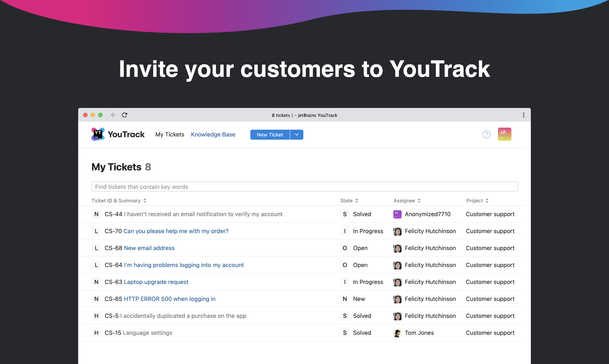Click the O state badge for CS-64
Viewport: 609px width, 364px height.
point(345,265)
